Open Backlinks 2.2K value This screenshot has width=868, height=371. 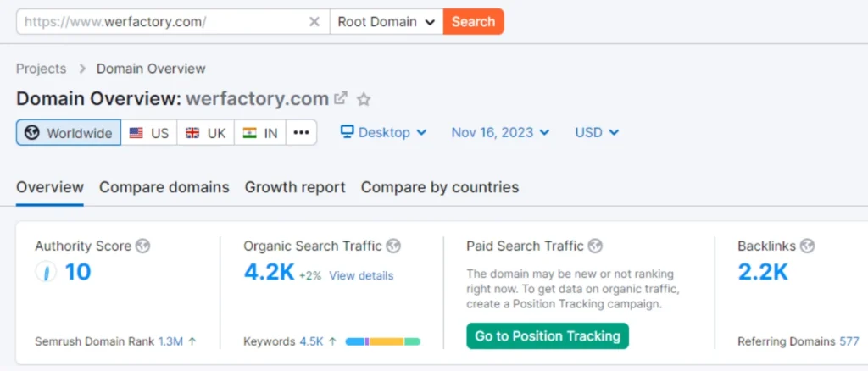763,273
